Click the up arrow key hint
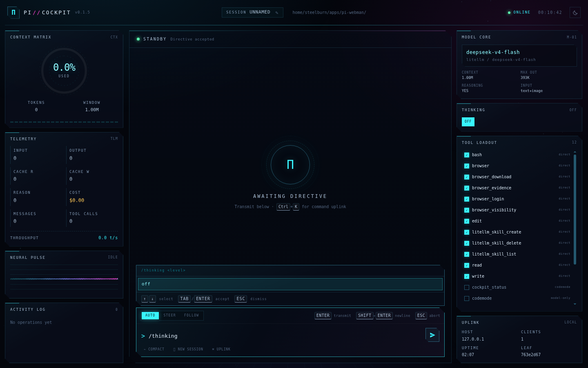Screen dimensions: 588x368 click(145, 299)
